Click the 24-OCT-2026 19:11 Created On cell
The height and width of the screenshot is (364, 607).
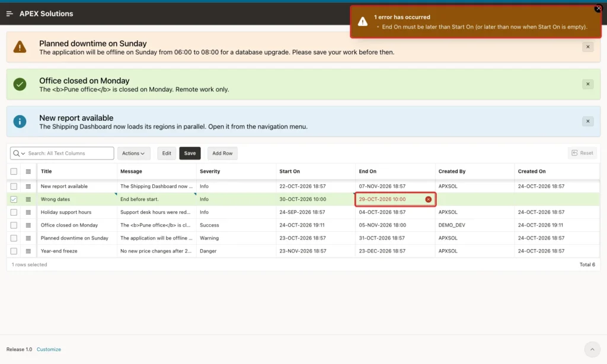coord(557,225)
